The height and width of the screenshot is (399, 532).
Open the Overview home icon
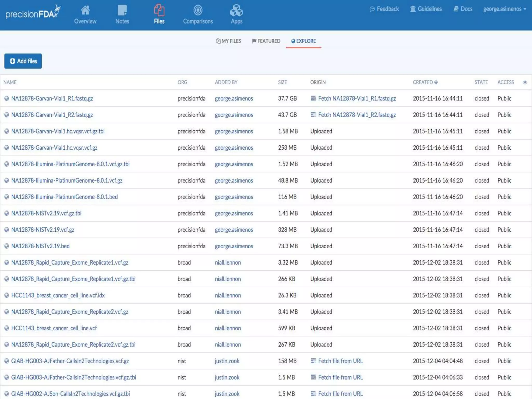click(x=85, y=10)
